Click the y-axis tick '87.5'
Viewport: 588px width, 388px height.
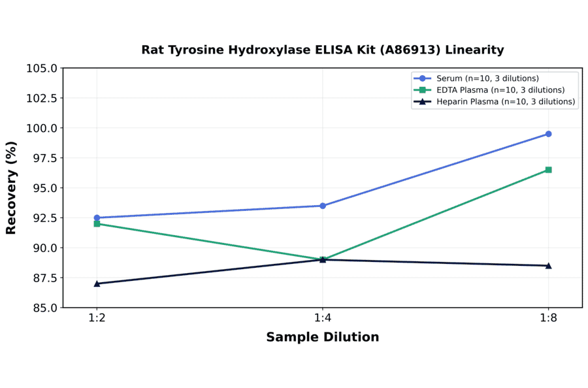coord(45,278)
